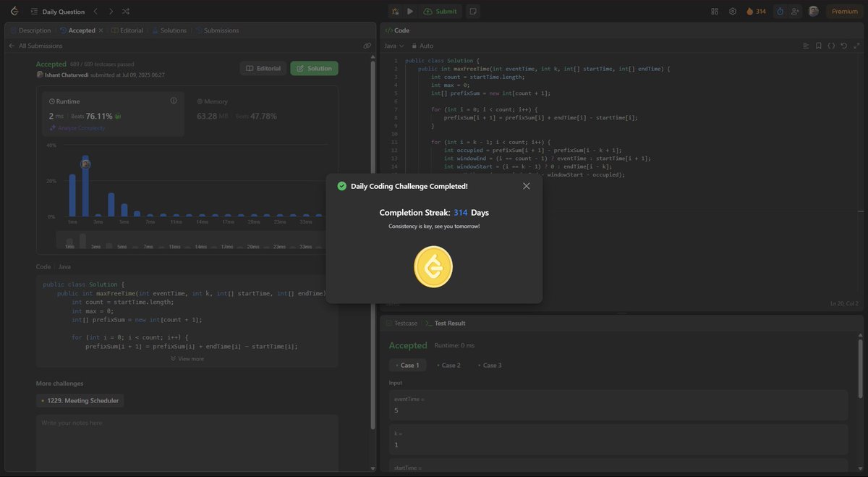Image resolution: width=868 pixels, height=477 pixels.
Task: Open 1229. Meeting Scheduler challenge
Action: [x=80, y=400]
